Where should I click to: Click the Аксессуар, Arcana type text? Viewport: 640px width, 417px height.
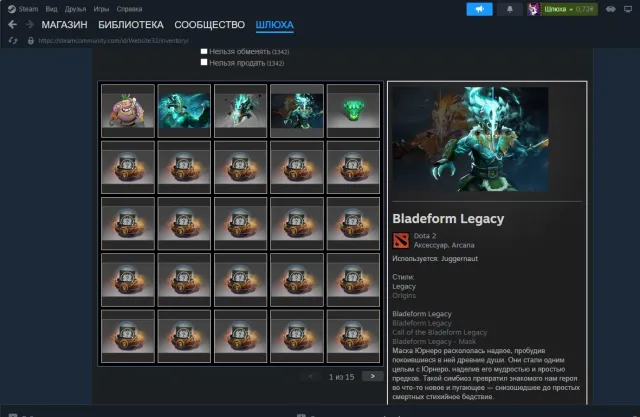444,245
